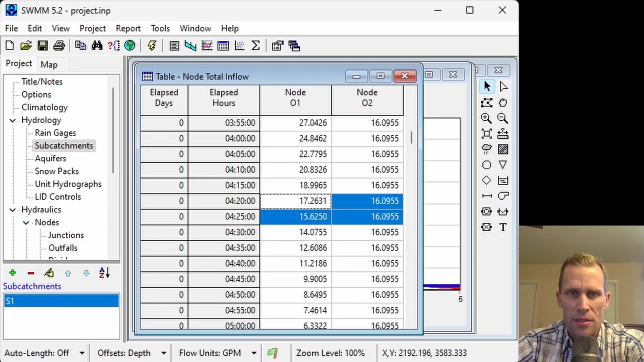Add a weir link icon

point(503,212)
